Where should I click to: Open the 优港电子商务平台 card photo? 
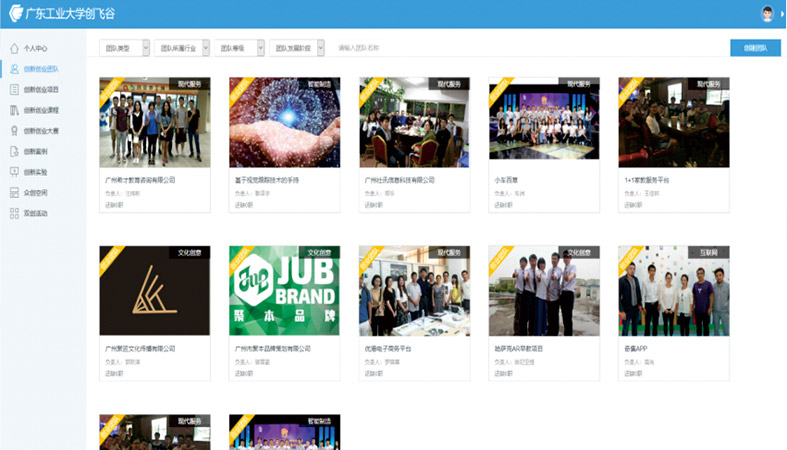coord(415,290)
